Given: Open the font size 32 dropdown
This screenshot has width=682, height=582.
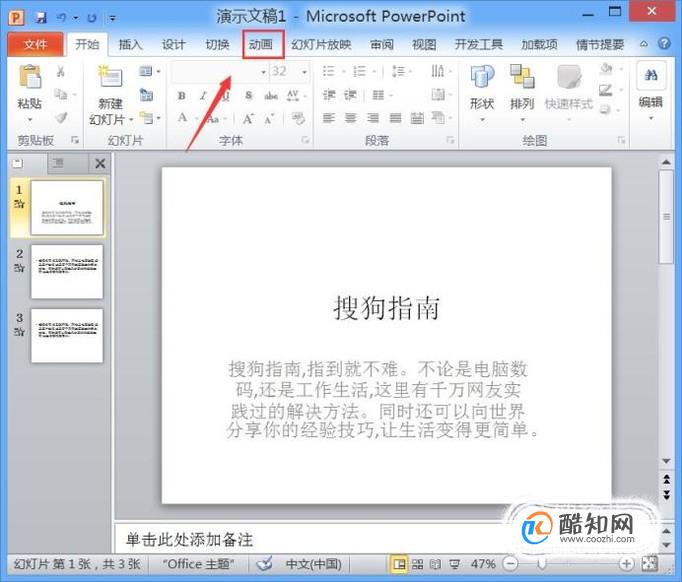Looking at the screenshot, I should (304, 72).
